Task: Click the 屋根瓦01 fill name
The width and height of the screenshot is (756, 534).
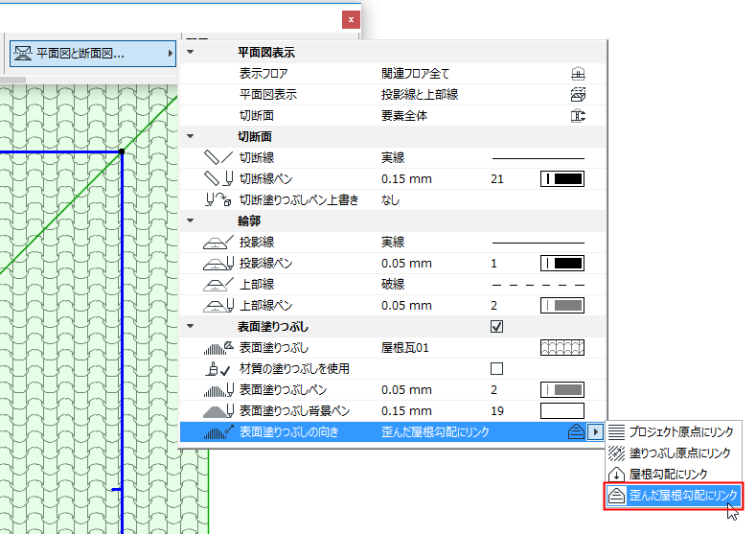Action: pos(405,348)
